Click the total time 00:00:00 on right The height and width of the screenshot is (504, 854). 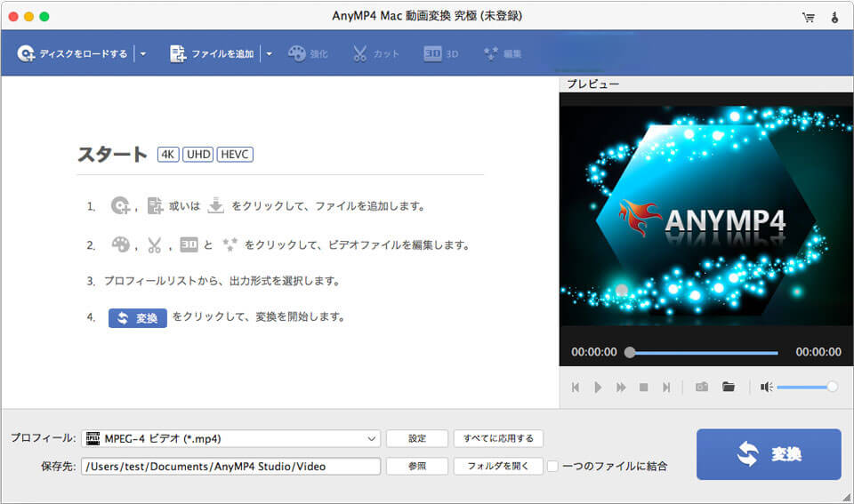point(818,352)
